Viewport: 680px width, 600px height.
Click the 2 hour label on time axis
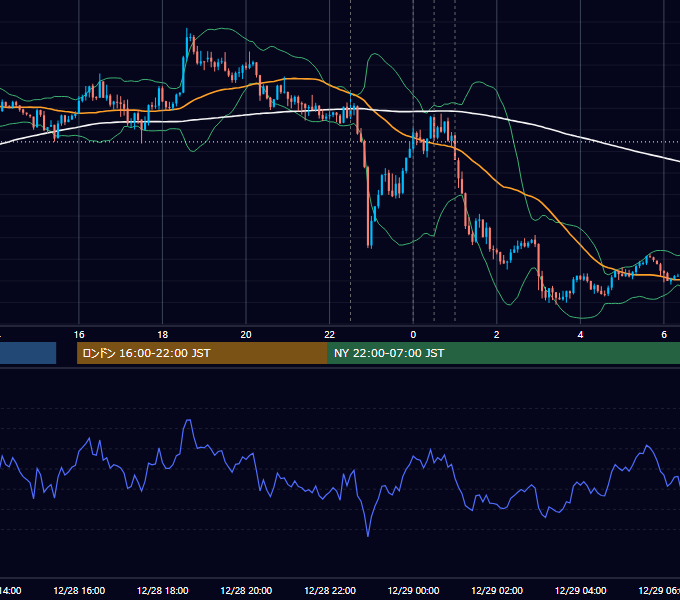coord(497,335)
